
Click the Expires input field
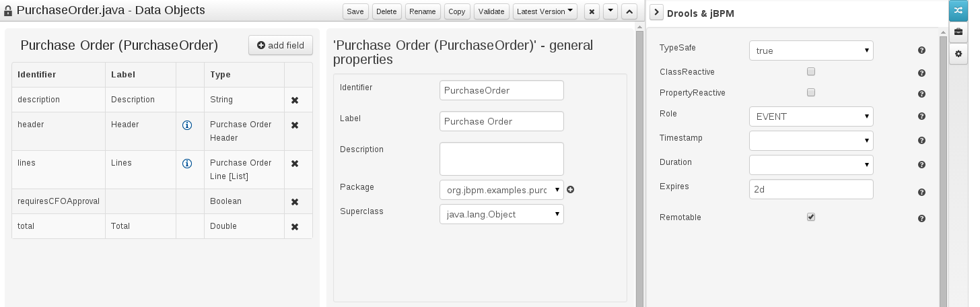(x=811, y=189)
